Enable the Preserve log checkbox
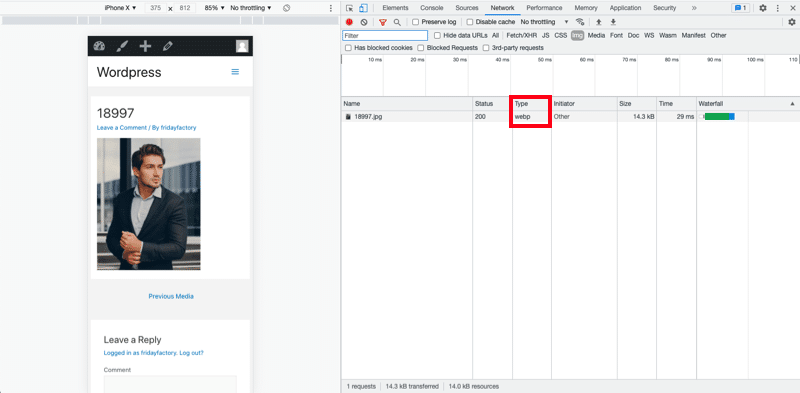 415,22
